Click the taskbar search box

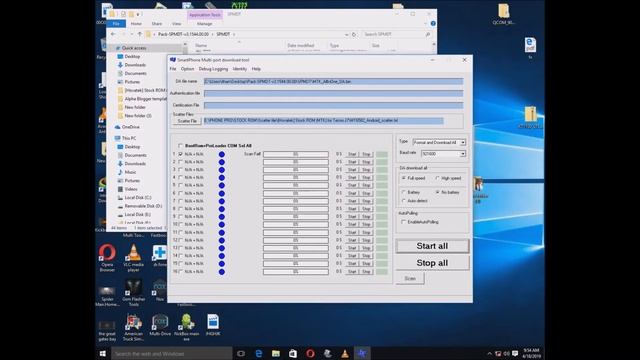171,353
